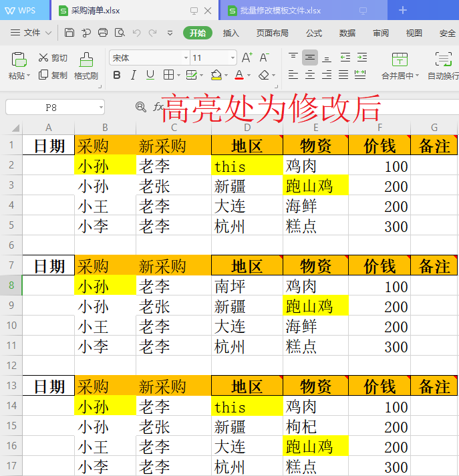Open fill color dropdown arrow

coord(226,75)
